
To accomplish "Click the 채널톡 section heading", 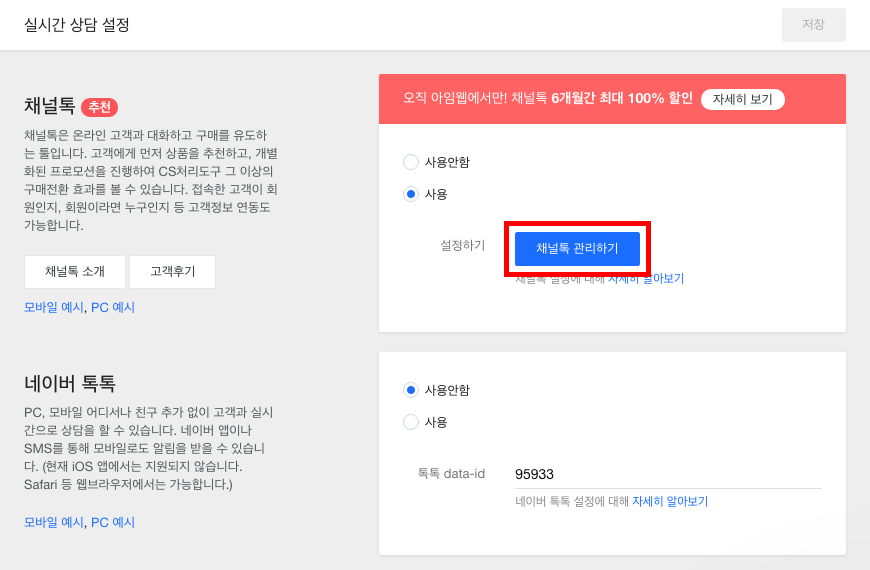I will [49, 105].
